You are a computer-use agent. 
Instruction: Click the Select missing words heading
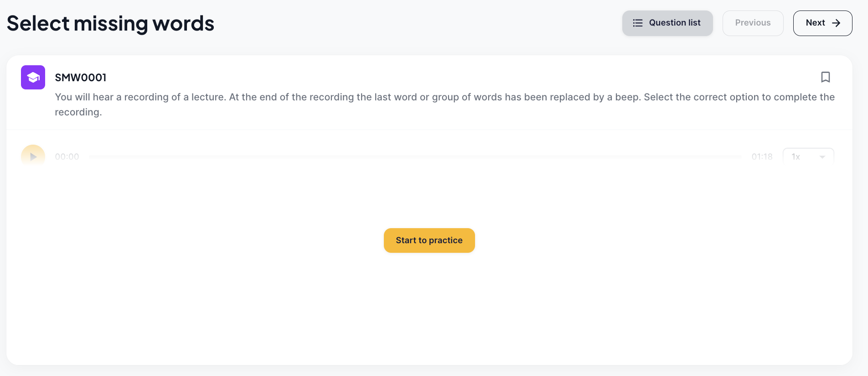(110, 23)
